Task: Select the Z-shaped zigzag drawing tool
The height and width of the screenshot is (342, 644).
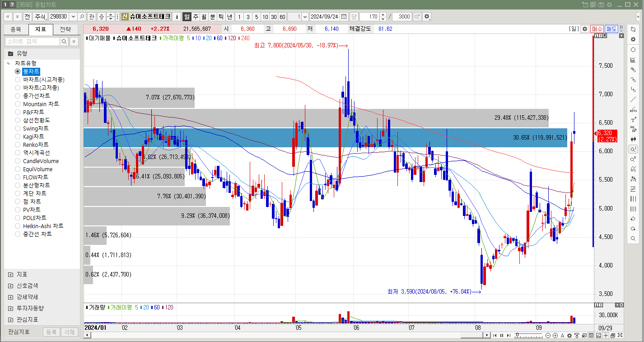Action: [633, 189]
